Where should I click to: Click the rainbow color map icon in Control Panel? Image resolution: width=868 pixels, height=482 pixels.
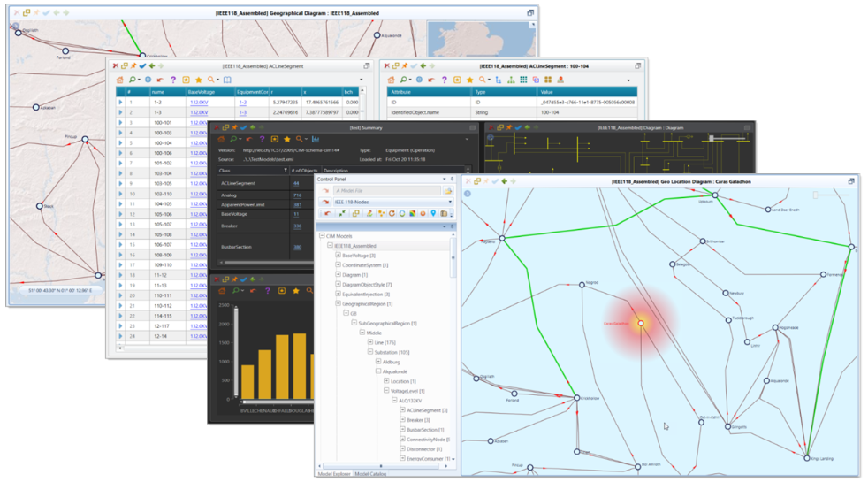point(413,213)
